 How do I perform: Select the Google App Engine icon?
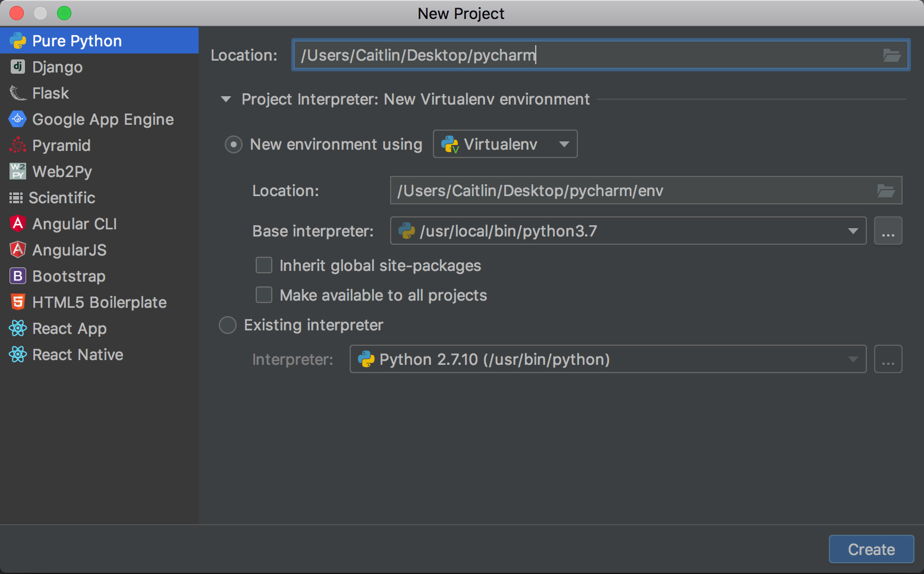click(17, 119)
